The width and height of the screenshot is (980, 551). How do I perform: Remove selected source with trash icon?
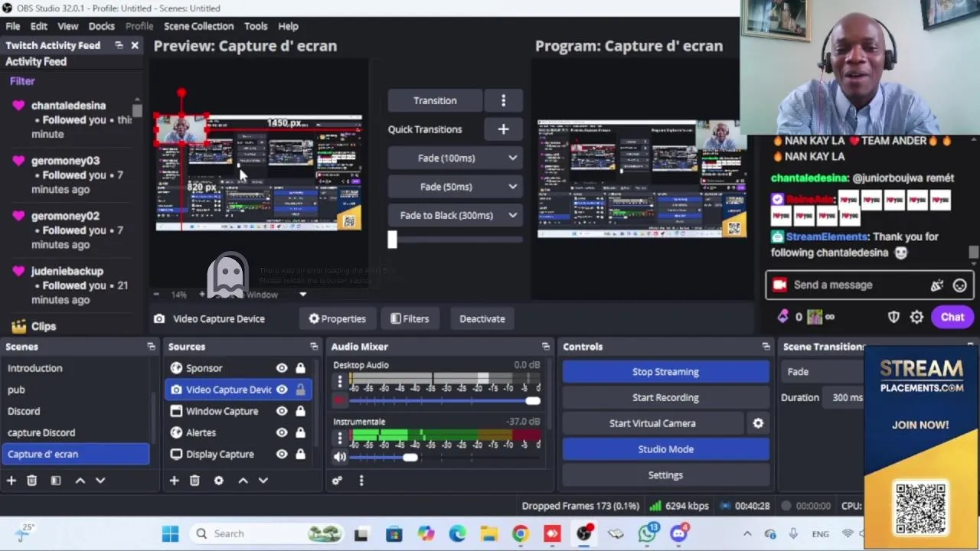tap(194, 481)
